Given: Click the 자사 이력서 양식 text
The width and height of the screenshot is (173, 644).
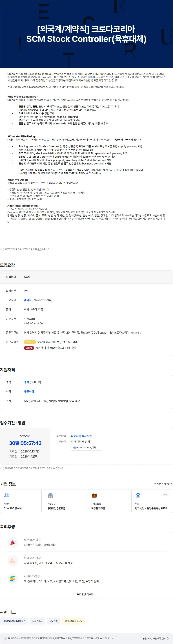Looking at the screenshot, I should point(80,442).
